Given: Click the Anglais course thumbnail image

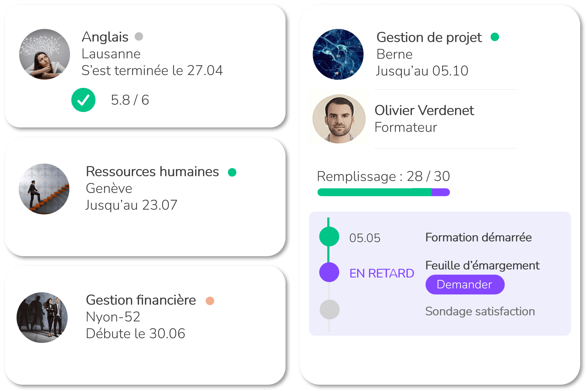Looking at the screenshot, I should 45,54.
